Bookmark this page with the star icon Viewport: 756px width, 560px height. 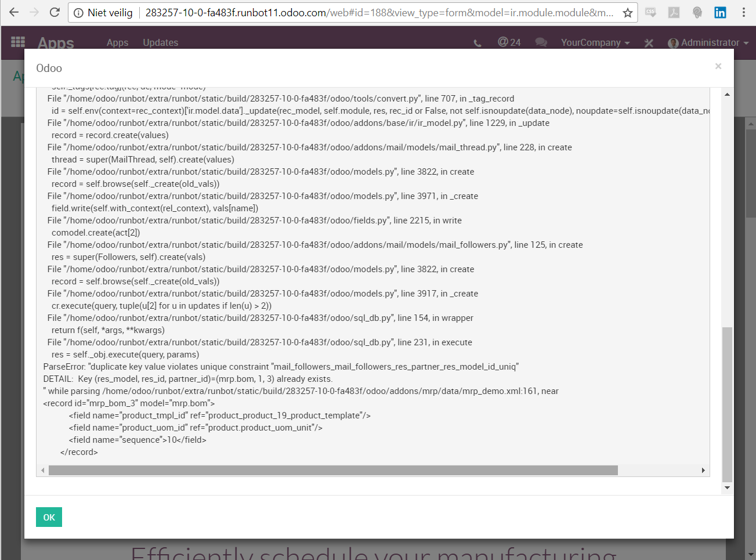627,13
